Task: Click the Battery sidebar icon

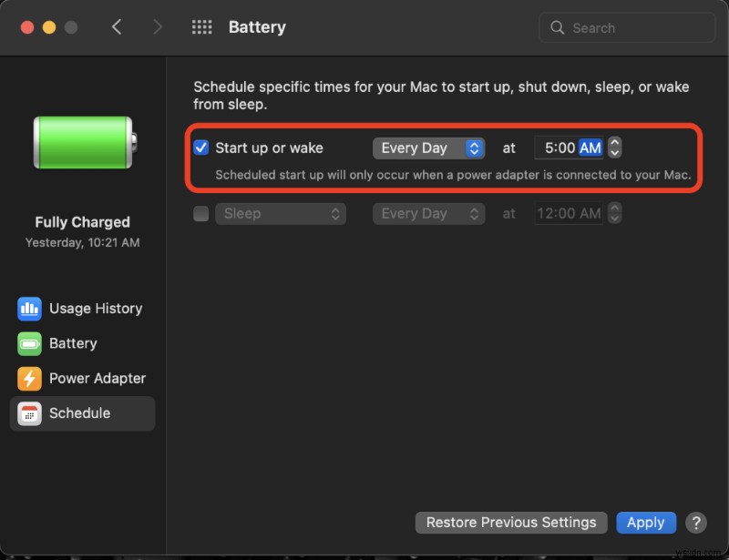Action: [29, 343]
